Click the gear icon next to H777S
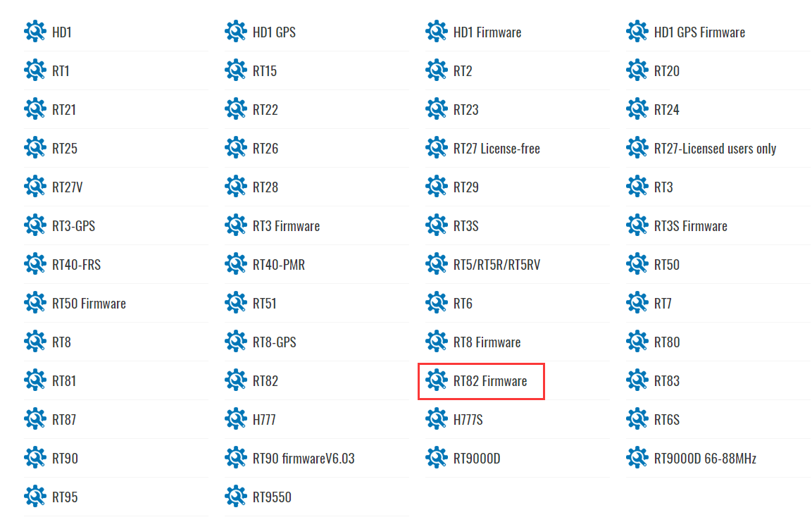This screenshot has height=522, width=812. [437, 419]
